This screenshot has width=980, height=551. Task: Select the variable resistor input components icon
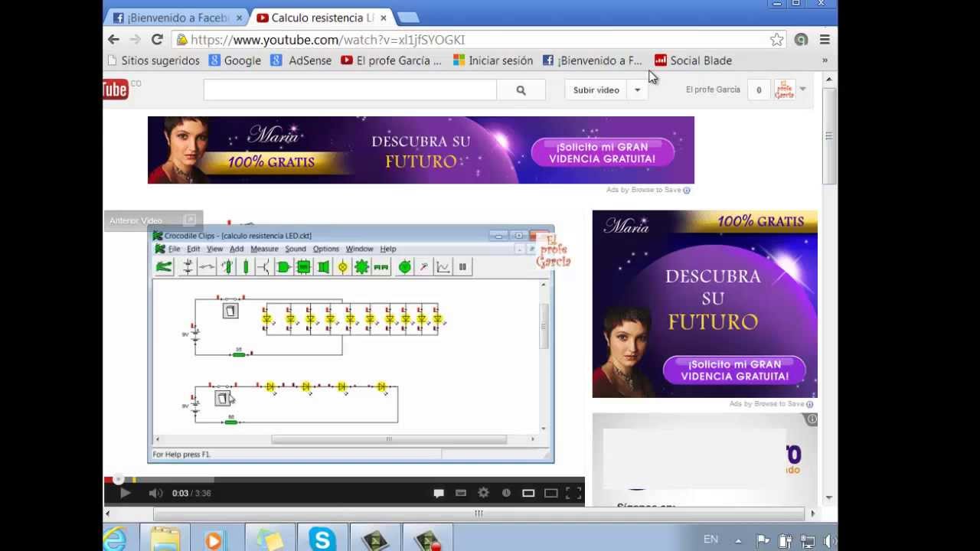click(227, 266)
